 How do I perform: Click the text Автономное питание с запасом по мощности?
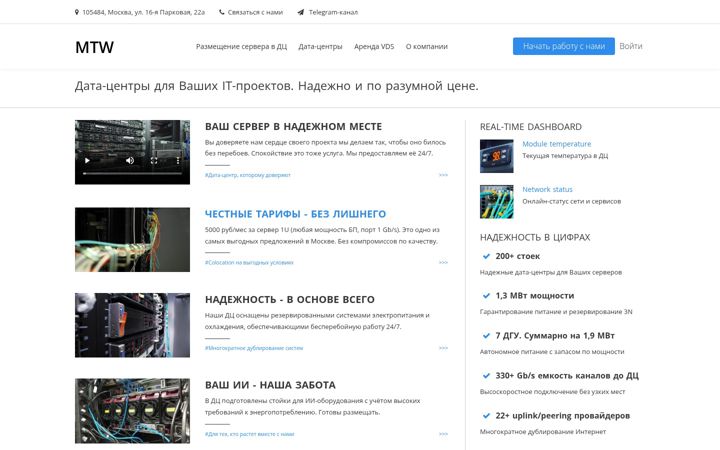(x=552, y=352)
